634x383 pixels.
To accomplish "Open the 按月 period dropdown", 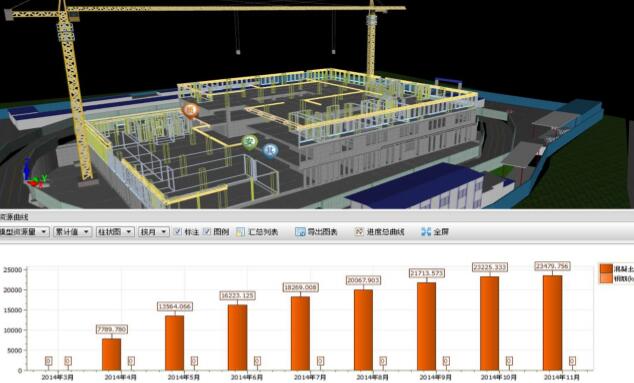I will point(154,232).
